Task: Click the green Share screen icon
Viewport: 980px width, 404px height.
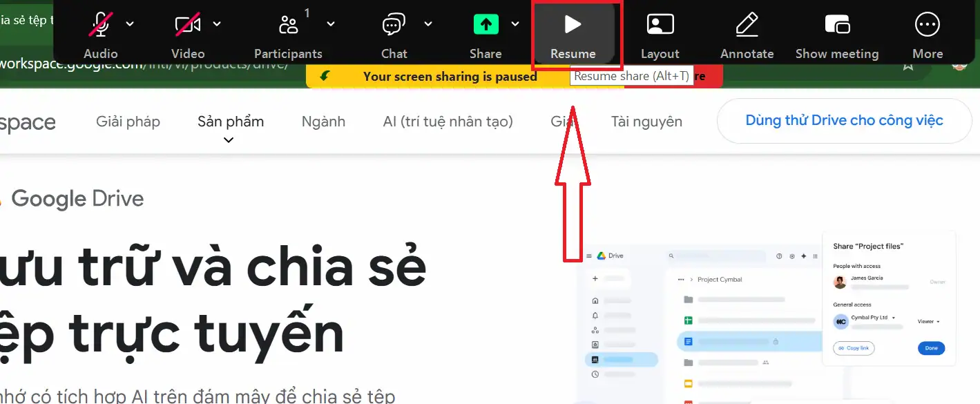Action: pyautogui.click(x=486, y=26)
